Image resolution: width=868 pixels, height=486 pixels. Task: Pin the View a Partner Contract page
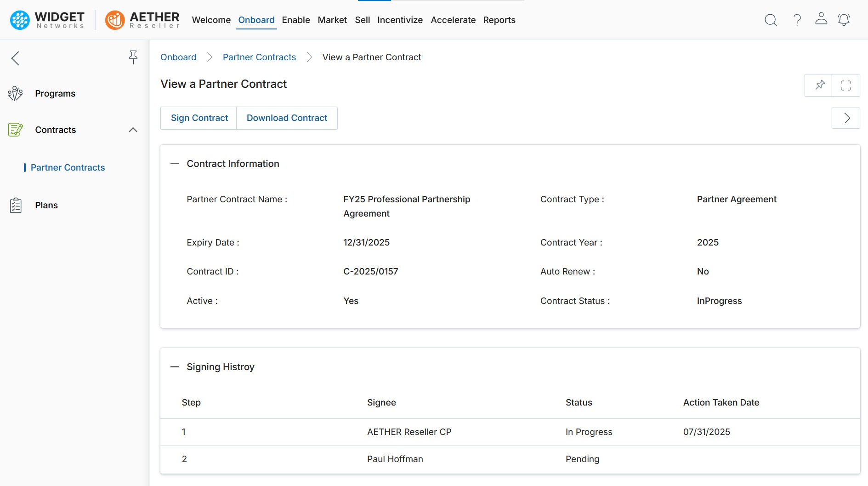click(x=820, y=85)
